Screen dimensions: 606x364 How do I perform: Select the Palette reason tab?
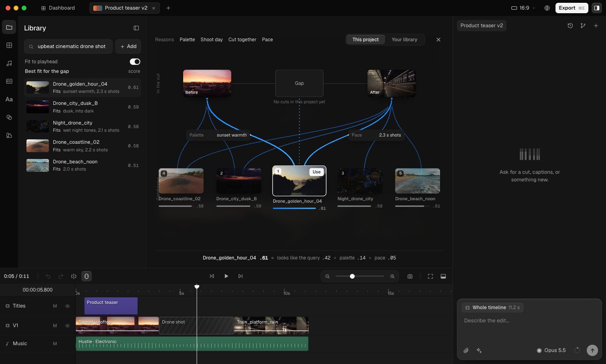click(187, 40)
